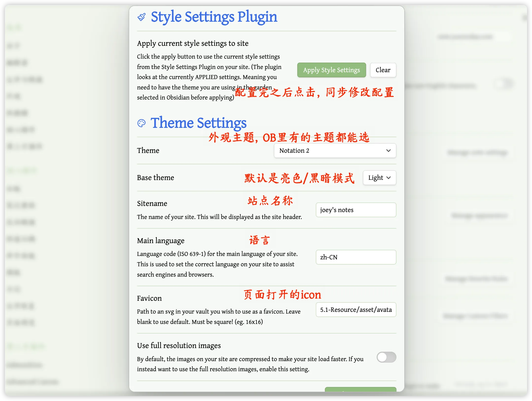Click the palette icon beside Theme Settings
The image size is (532, 401).
click(x=142, y=123)
